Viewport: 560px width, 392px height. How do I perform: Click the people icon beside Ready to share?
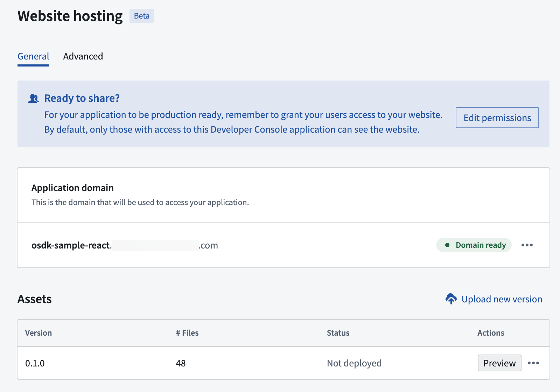(34, 98)
